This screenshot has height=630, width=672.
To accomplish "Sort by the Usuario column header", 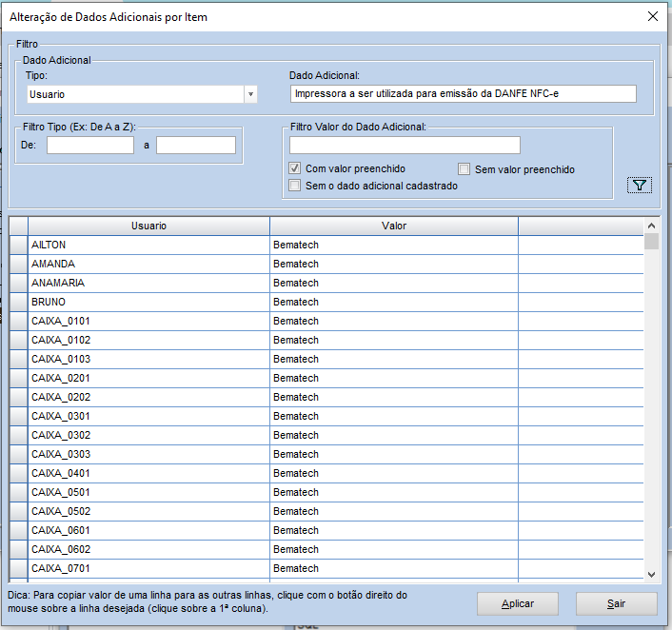I will 148,226.
